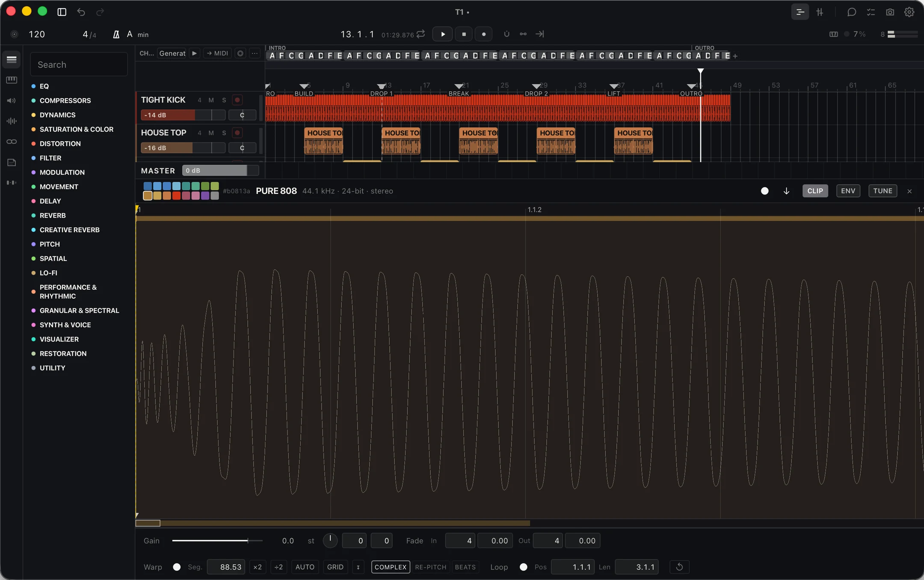Click the MIDI keyboard icon near CPU meter
Screen dimensions: 924x580
(834, 34)
